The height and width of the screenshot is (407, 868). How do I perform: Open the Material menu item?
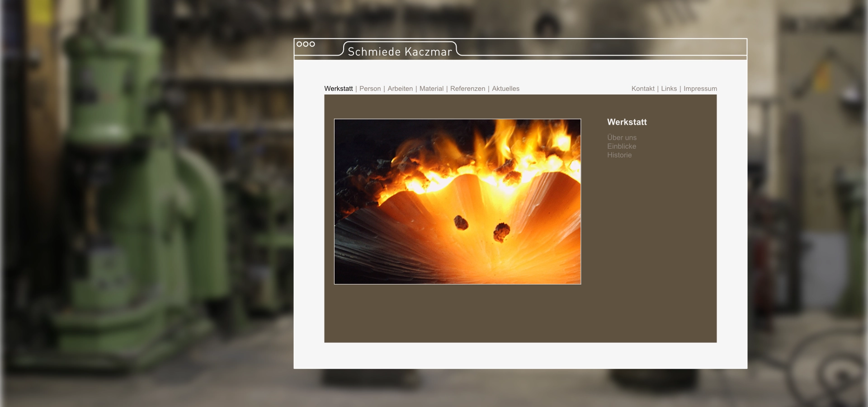pos(431,89)
